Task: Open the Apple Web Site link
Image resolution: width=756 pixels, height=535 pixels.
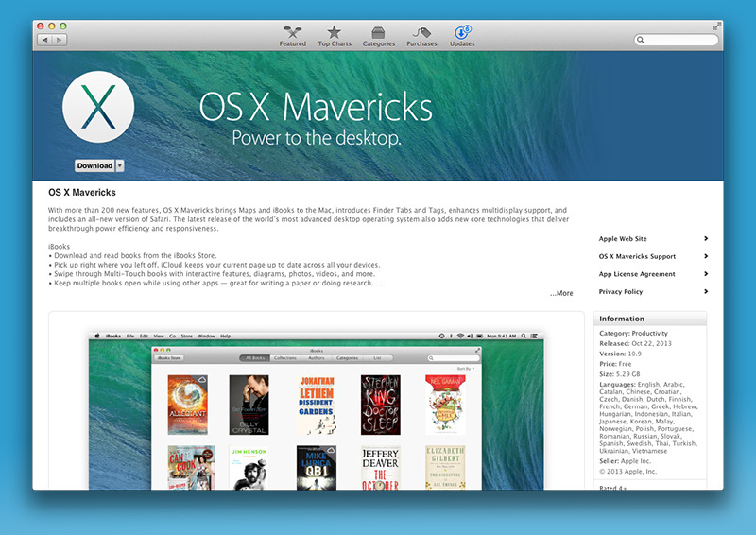Action: pyautogui.click(x=623, y=239)
